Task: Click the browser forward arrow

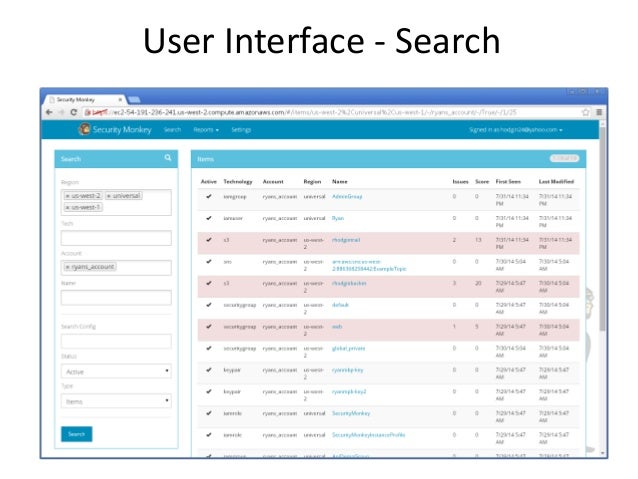Action: click(61, 112)
